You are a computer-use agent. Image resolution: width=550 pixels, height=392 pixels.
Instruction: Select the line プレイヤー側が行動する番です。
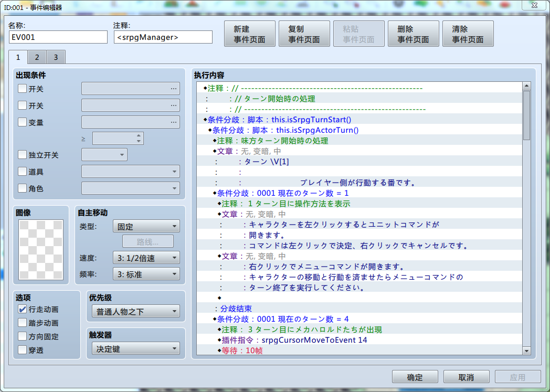click(359, 183)
